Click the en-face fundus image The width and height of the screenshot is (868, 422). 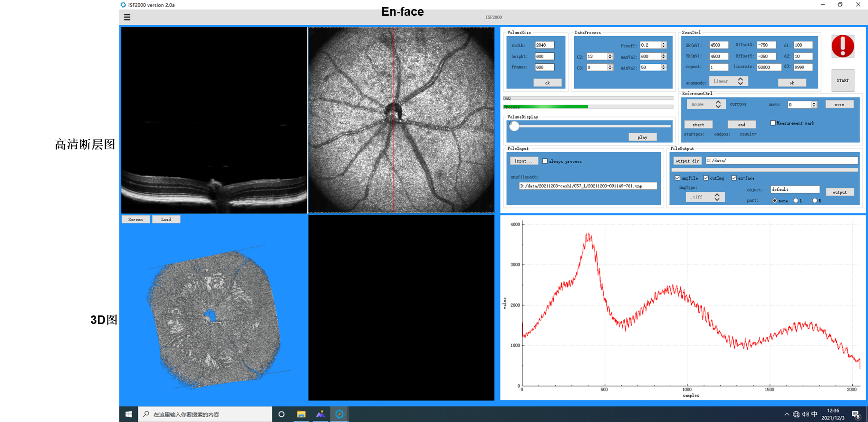coord(401,120)
